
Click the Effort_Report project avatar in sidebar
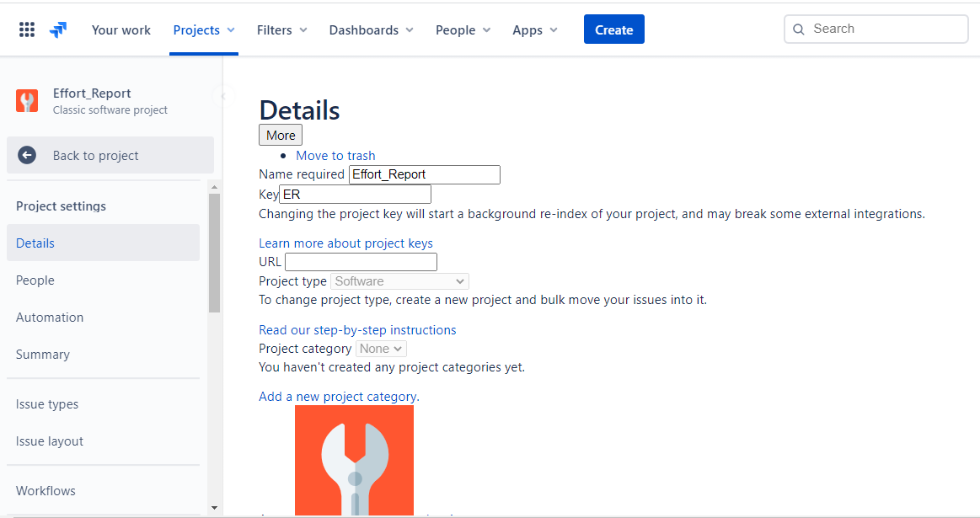pyautogui.click(x=27, y=100)
